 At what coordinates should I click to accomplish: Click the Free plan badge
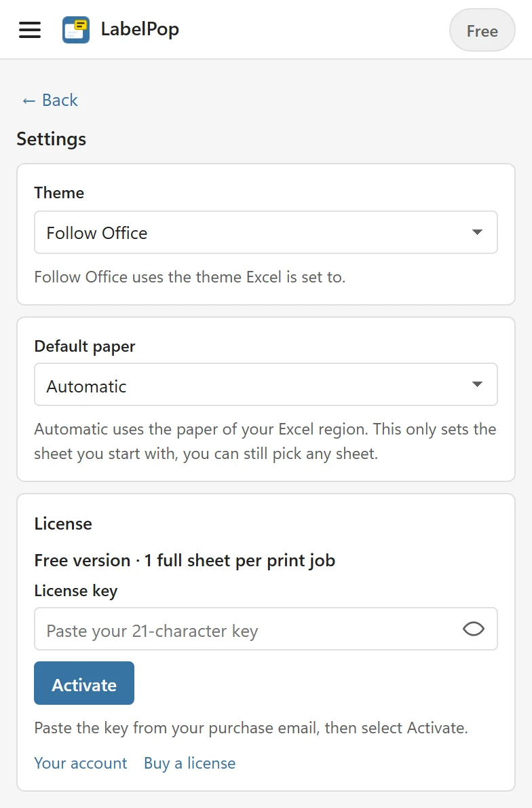(x=482, y=31)
